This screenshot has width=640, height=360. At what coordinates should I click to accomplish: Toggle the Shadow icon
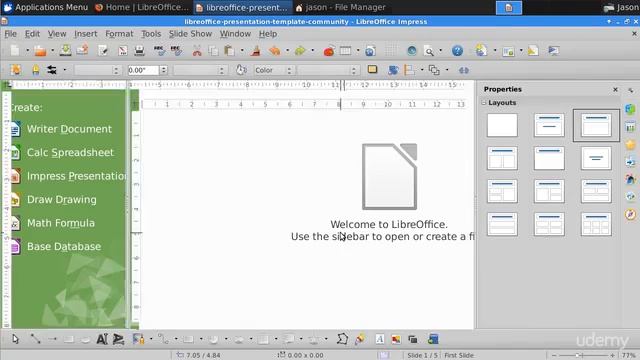click(372, 70)
